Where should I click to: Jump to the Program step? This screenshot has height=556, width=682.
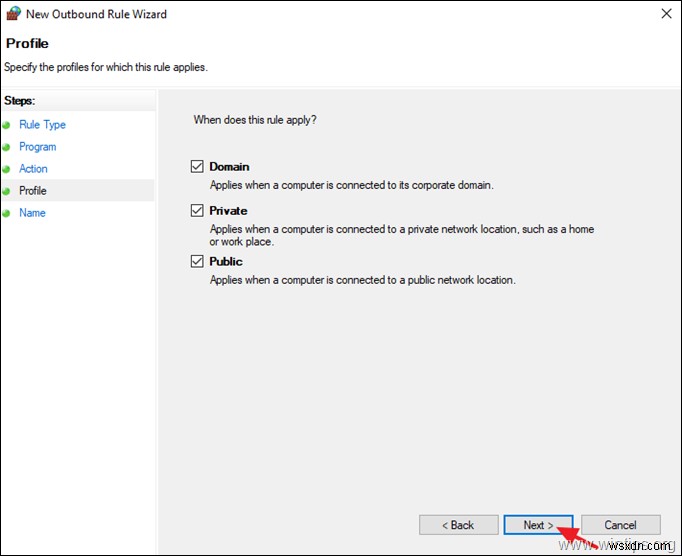click(37, 147)
